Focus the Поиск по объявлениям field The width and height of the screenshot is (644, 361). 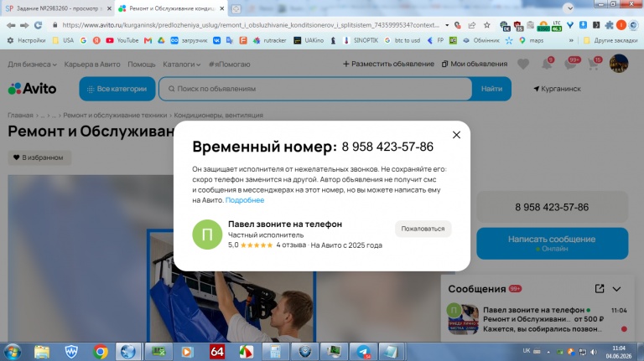pyautogui.click(x=315, y=89)
